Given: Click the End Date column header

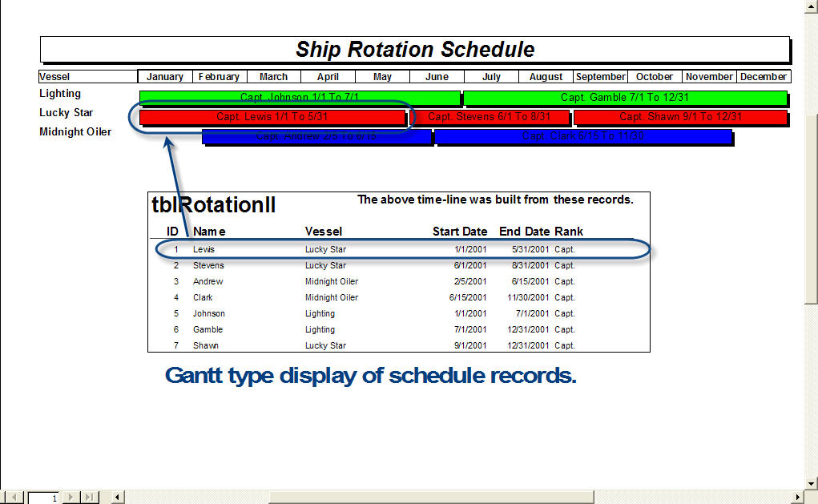Looking at the screenshot, I should click(524, 232).
